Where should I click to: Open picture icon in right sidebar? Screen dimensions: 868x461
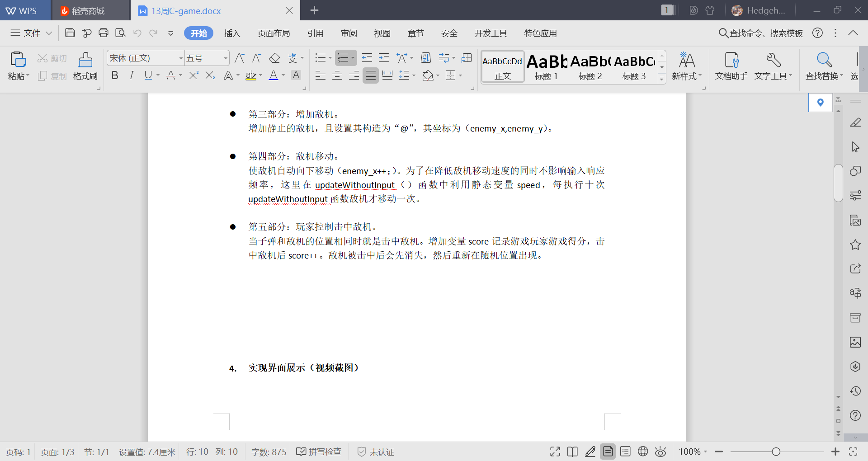[x=855, y=342]
